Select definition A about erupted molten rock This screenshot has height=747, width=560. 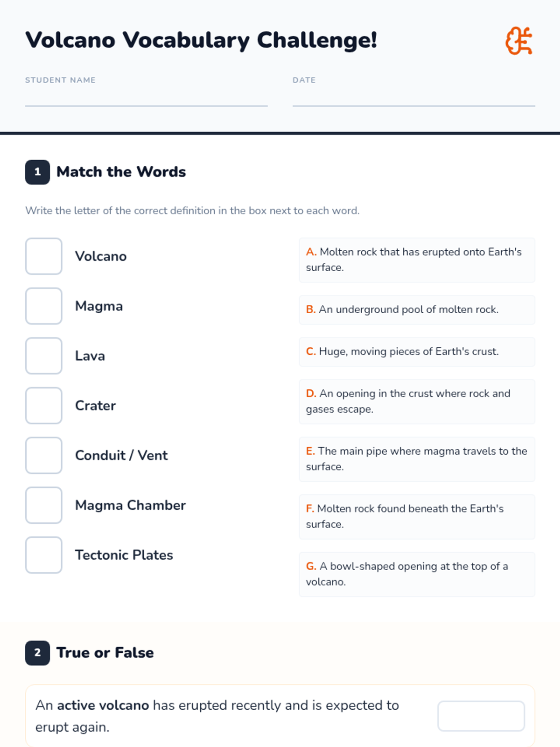[417, 260]
